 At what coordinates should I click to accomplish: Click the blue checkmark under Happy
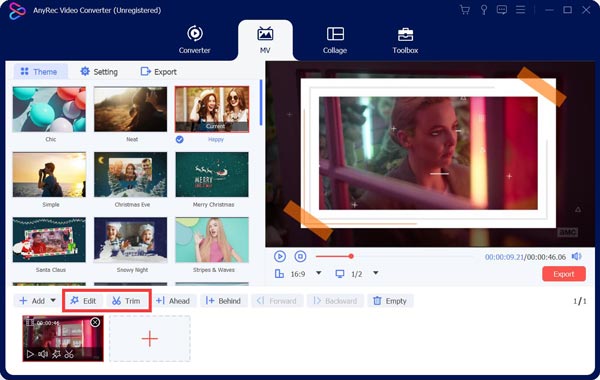(x=179, y=140)
